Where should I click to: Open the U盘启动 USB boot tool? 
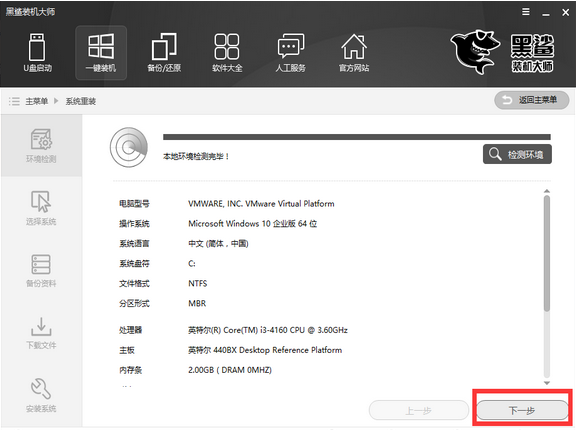37,52
